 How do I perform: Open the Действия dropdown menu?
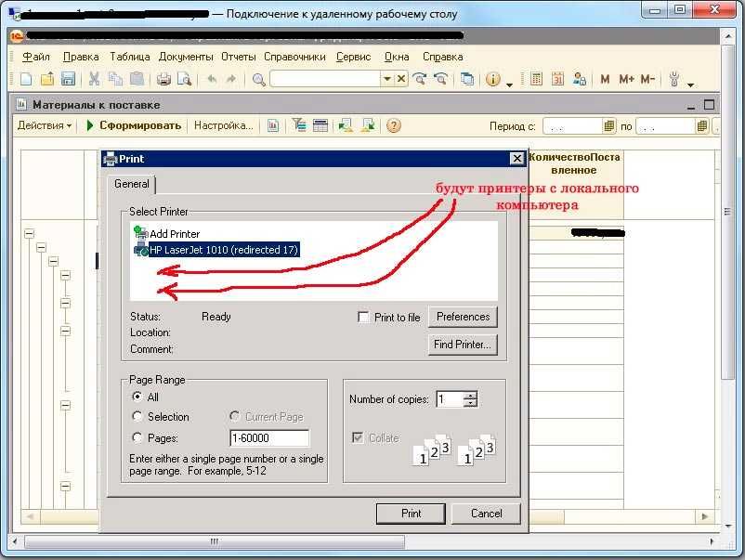pyautogui.click(x=44, y=125)
